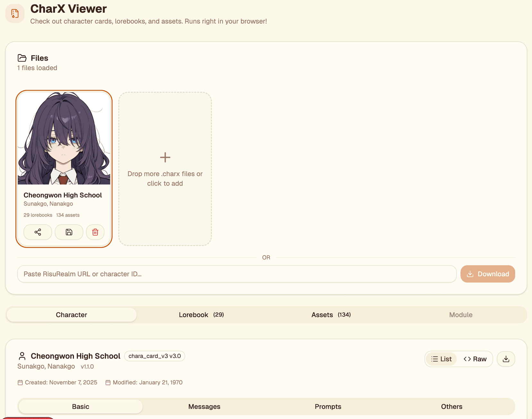Image resolution: width=532 pixels, height=419 pixels.
Task: Switch to the Assets tab
Action: pos(331,315)
